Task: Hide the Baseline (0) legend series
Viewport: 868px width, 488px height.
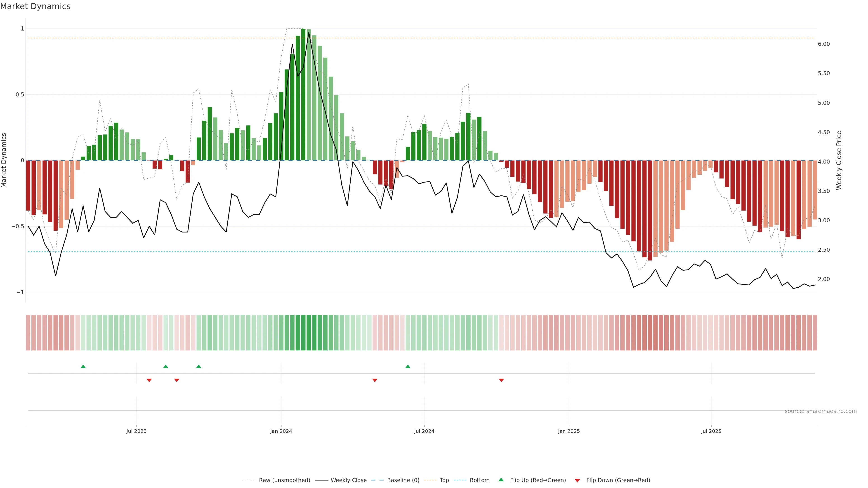Action: tap(403, 480)
